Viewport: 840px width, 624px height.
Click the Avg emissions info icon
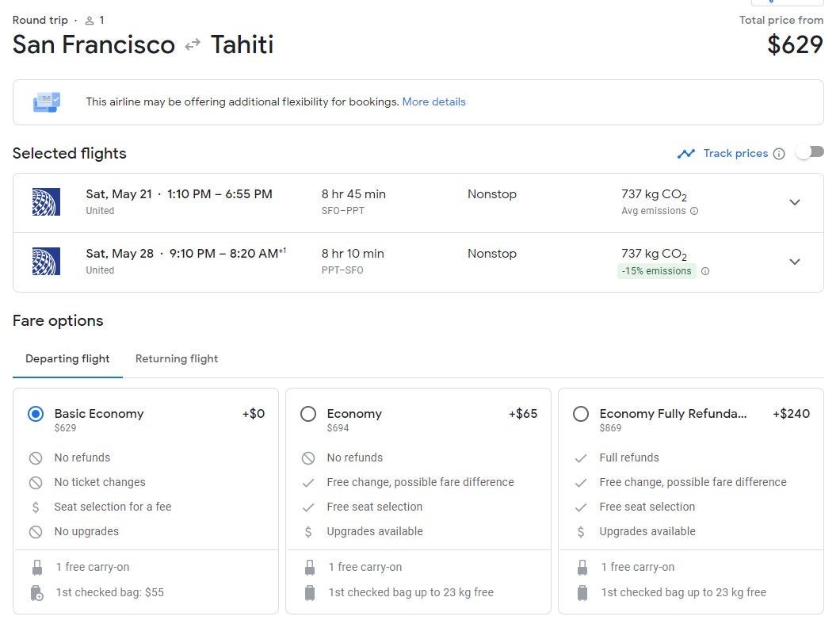694,211
